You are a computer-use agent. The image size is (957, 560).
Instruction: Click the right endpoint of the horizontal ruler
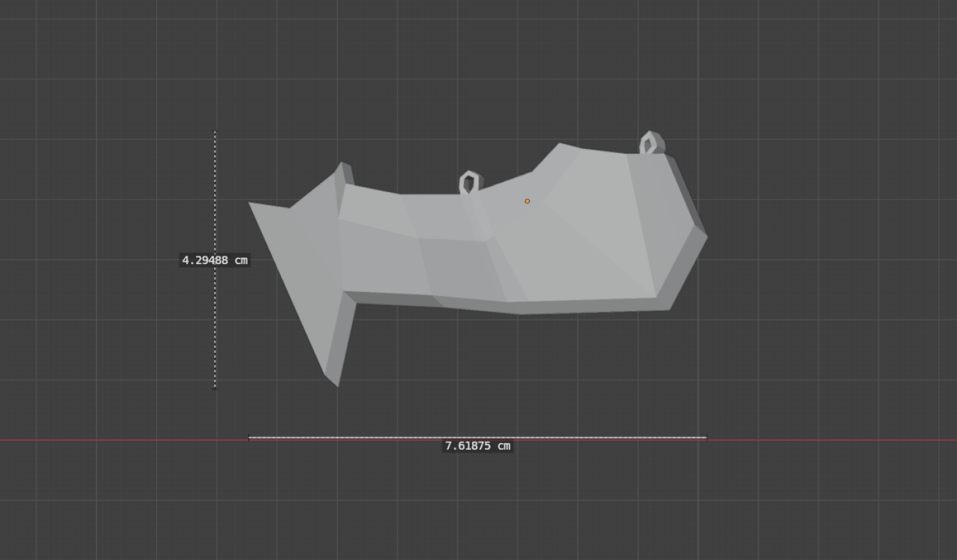(x=707, y=438)
